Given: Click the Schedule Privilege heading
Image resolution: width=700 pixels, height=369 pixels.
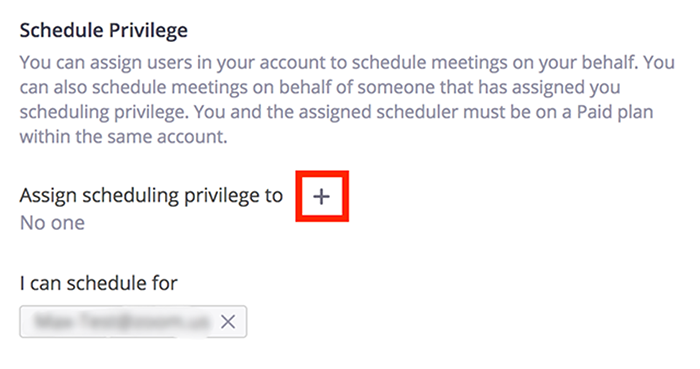Looking at the screenshot, I should tap(104, 30).
